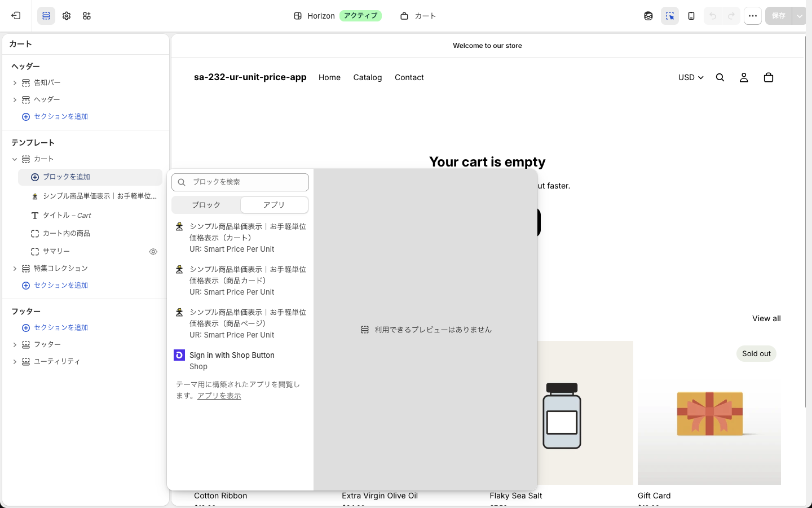Switch to the ブロック tab
This screenshot has height=508, width=812.
206,205
